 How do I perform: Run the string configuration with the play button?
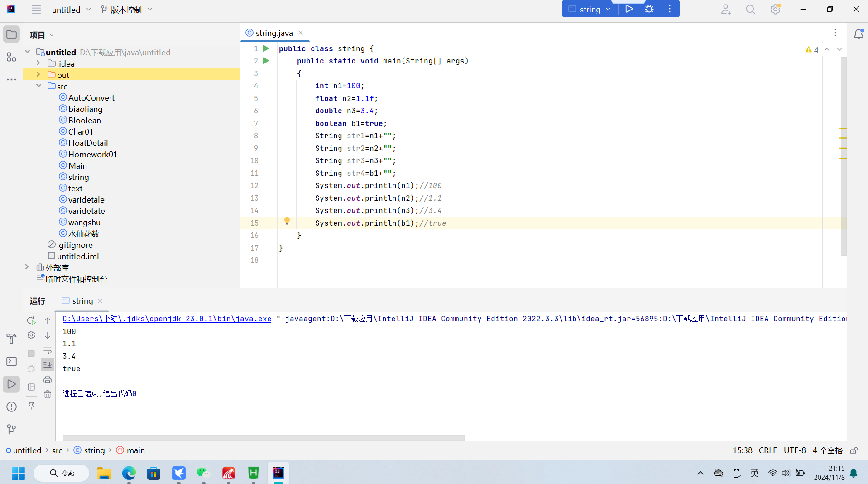(629, 9)
